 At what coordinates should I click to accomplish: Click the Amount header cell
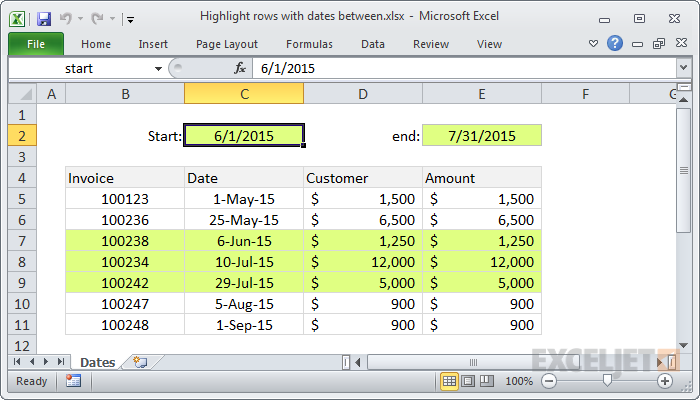482,178
